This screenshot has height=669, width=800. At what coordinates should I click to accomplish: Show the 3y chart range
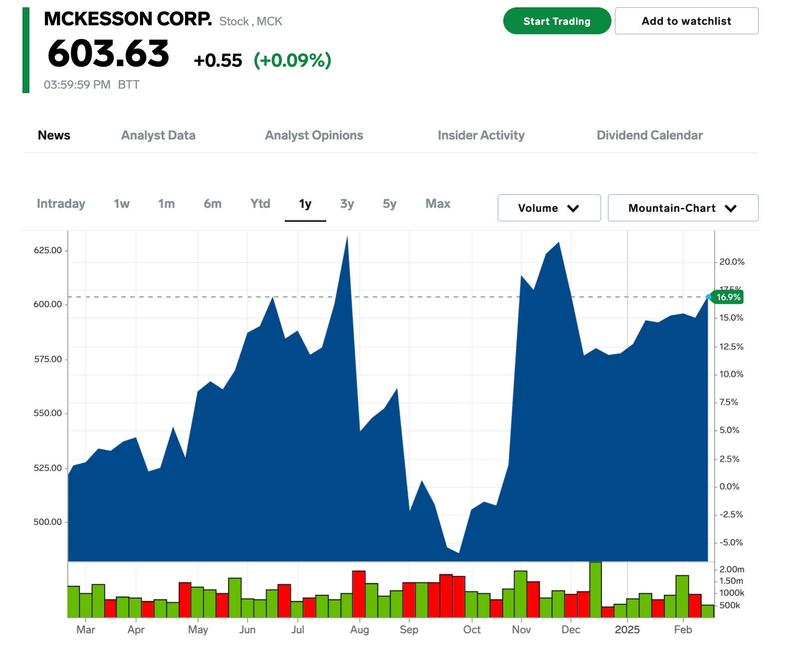[x=347, y=204]
